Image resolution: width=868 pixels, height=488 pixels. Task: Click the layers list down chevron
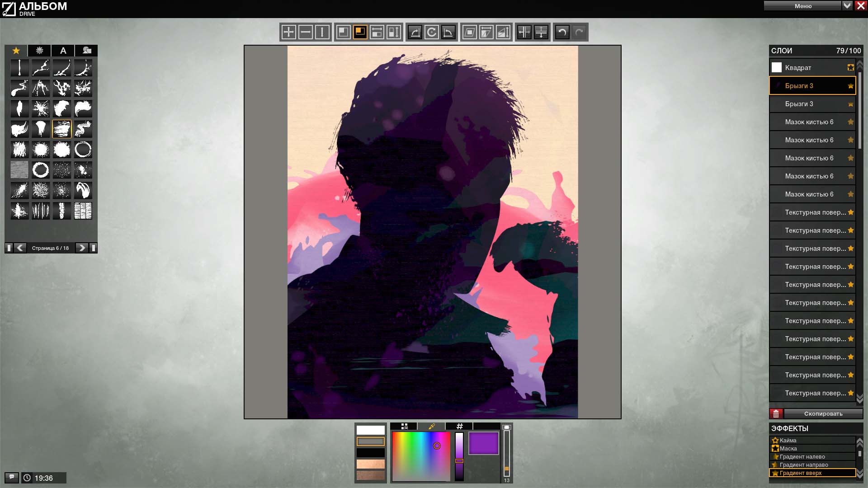[x=860, y=397]
